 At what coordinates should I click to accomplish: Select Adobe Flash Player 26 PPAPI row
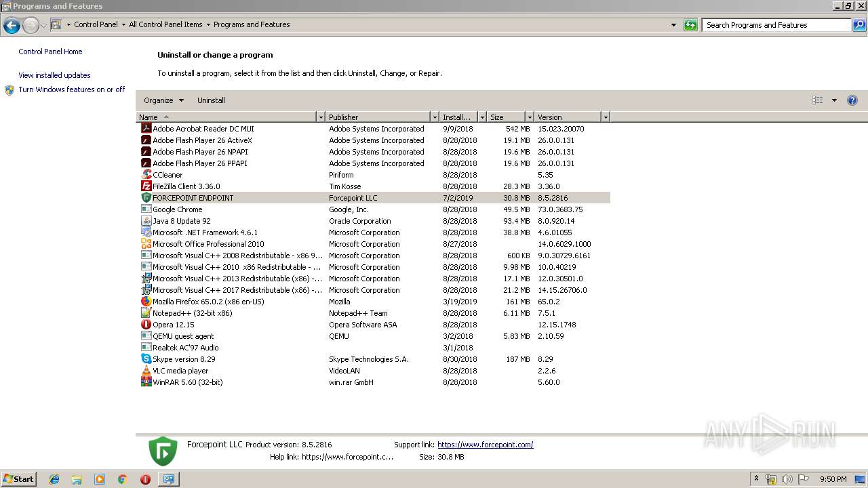(x=373, y=163)
